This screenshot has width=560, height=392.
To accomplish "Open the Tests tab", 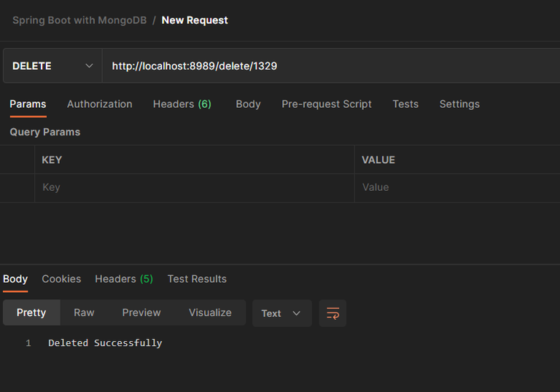I will coord(405,104).
